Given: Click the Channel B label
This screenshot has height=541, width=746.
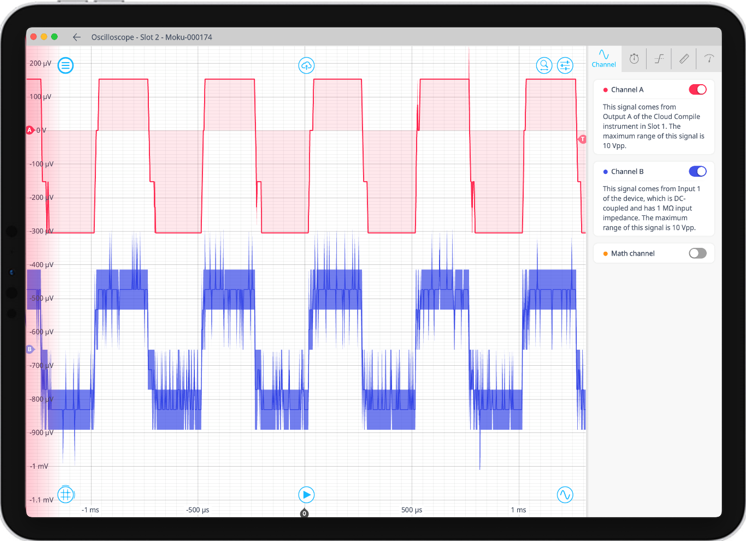Looking at the screenshot, I should [x=627, y=171].
